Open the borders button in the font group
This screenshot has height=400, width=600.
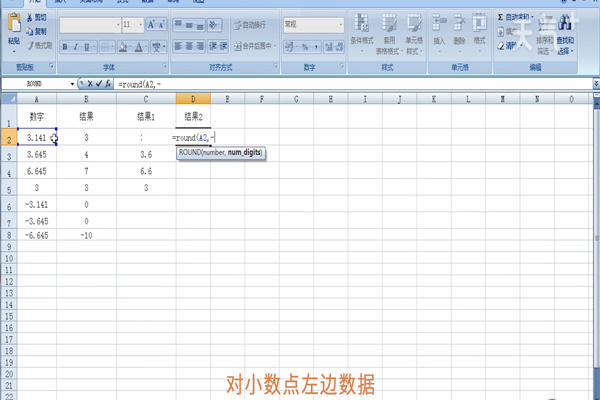(106, 47)
